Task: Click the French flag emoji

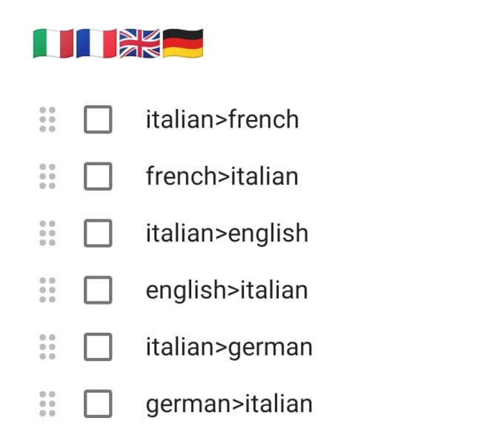Action: click(x=96, y=44)
